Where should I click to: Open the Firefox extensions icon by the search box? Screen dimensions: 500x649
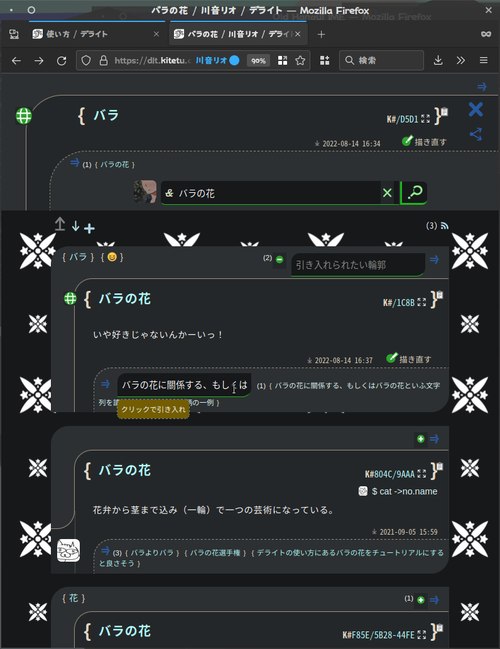tap(325, 60)
